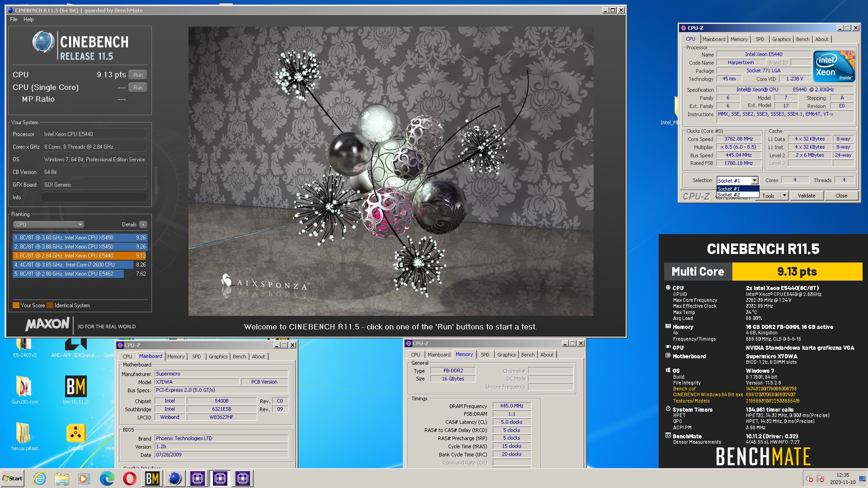
Task: Open the Microsoft Edge taskbar icon
Action: click(x=107, y=479)
